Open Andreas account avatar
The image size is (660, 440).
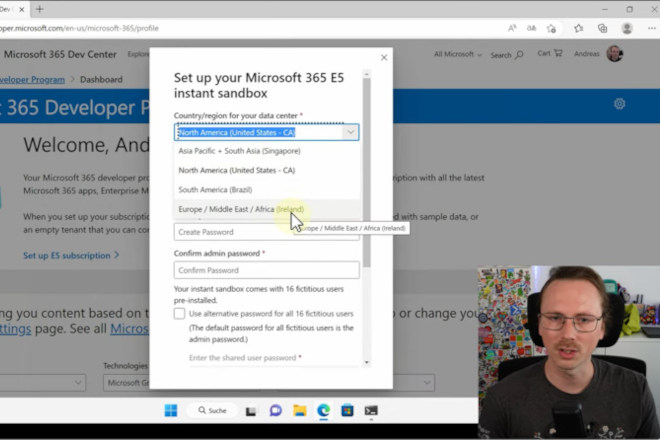615,53
